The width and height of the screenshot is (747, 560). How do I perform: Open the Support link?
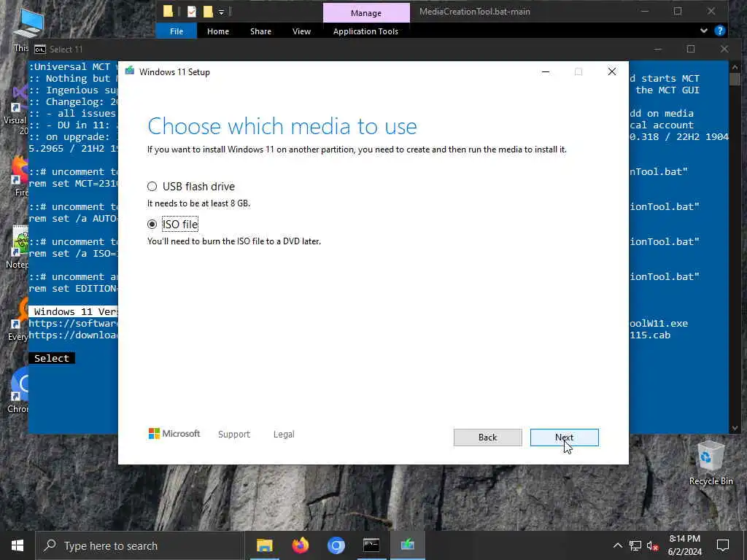234,435
